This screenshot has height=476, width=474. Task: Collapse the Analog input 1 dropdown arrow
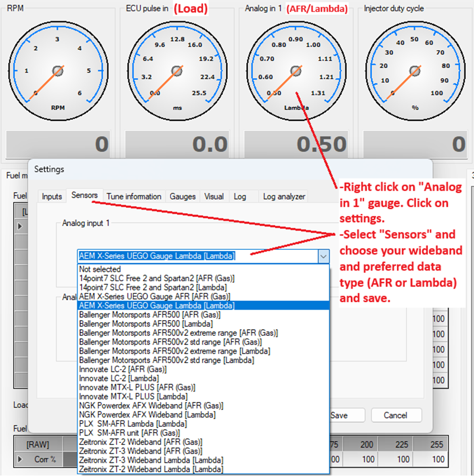click(323, 256)
